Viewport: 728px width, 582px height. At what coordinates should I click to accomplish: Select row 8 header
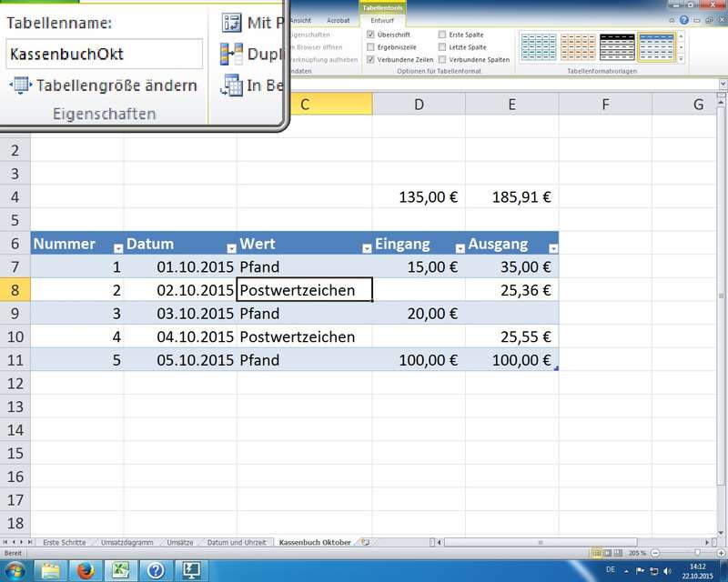(x=15, y=290)
